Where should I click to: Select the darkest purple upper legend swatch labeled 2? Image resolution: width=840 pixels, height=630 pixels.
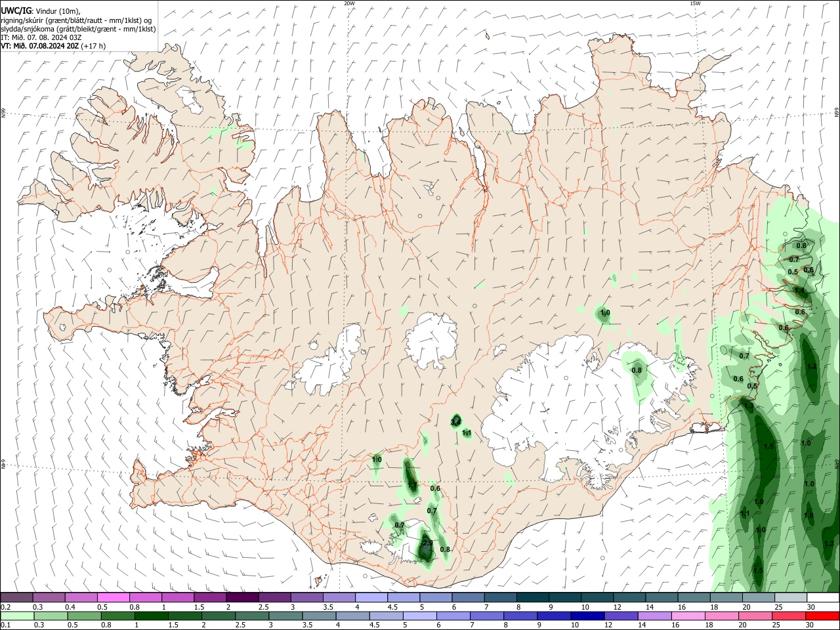[242, 598]
